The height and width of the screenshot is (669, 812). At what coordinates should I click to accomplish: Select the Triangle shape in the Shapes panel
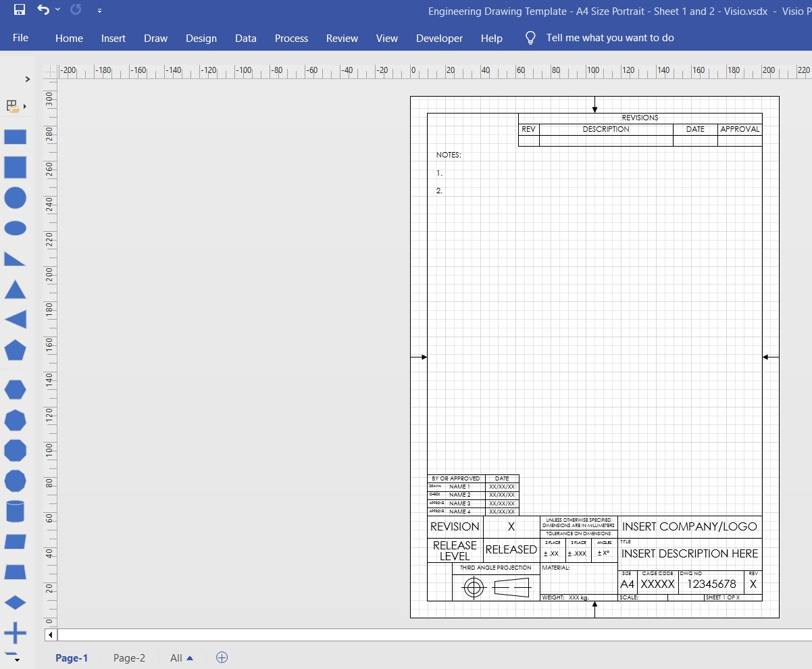pyautogui.click(x=15, y=289)
